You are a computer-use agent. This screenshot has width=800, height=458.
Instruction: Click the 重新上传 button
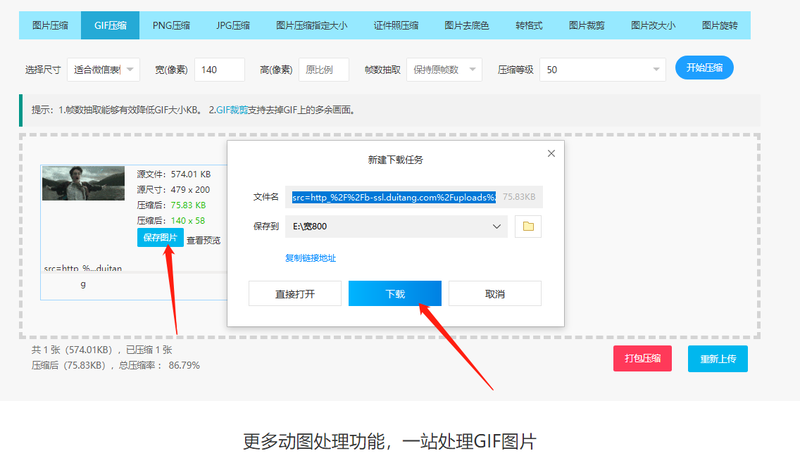pos(718,359)
